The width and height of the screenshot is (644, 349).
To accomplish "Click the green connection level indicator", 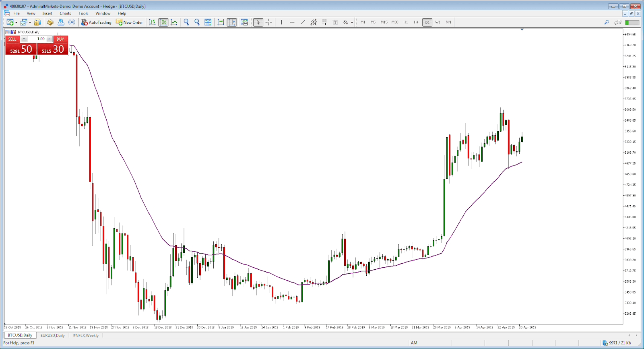I will tap(632, 22).
